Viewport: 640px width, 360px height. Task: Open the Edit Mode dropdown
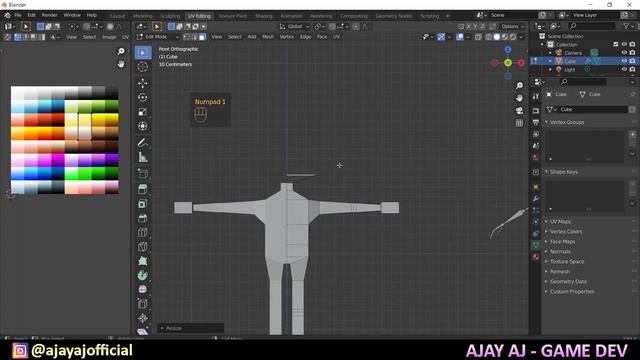[158, 37]
